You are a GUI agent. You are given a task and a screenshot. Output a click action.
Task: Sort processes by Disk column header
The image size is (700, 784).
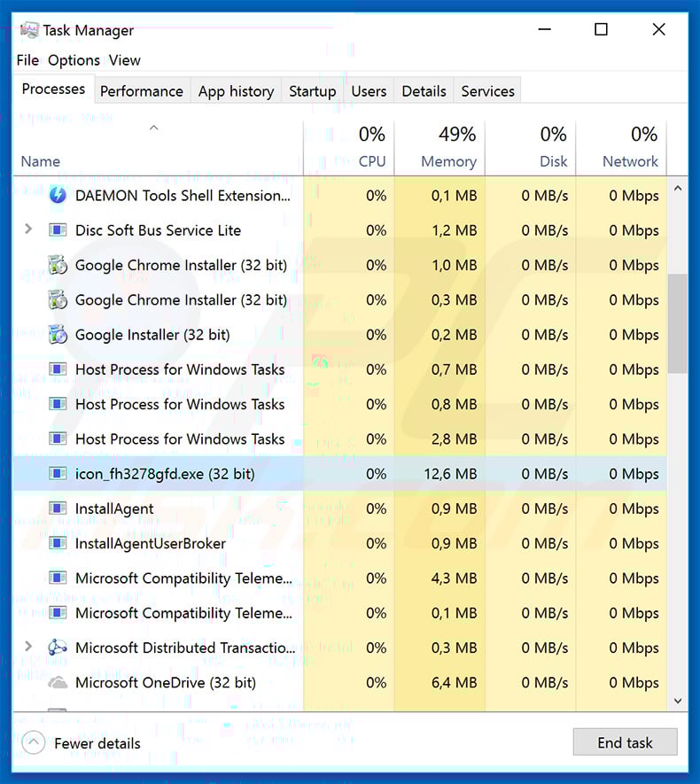(554, 161)
